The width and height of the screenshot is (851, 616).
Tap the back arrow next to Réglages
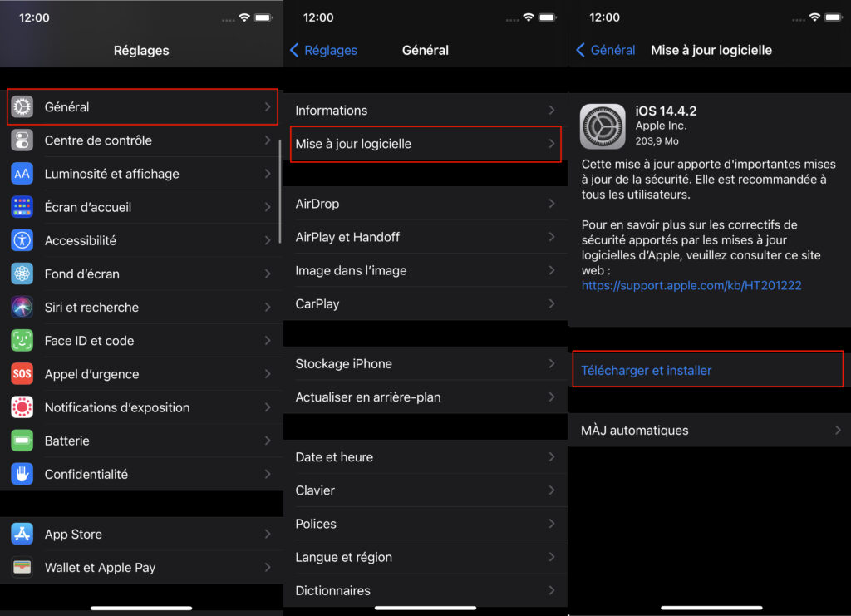(294, 50)
